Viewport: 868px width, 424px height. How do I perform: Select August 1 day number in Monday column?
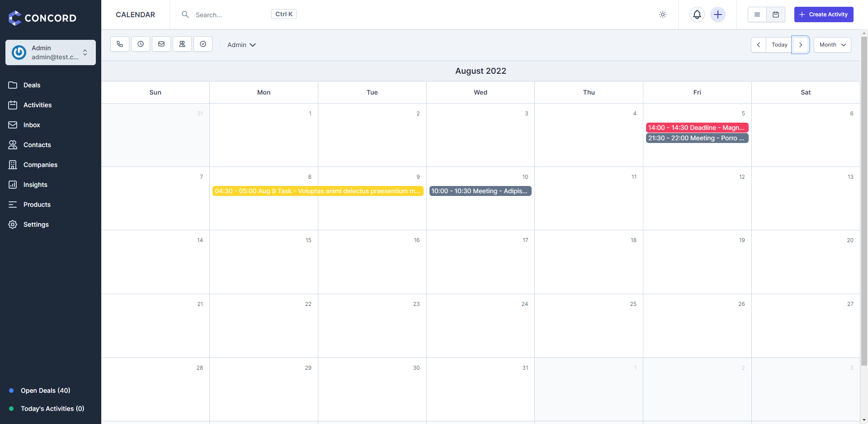(x=310, y=114)
